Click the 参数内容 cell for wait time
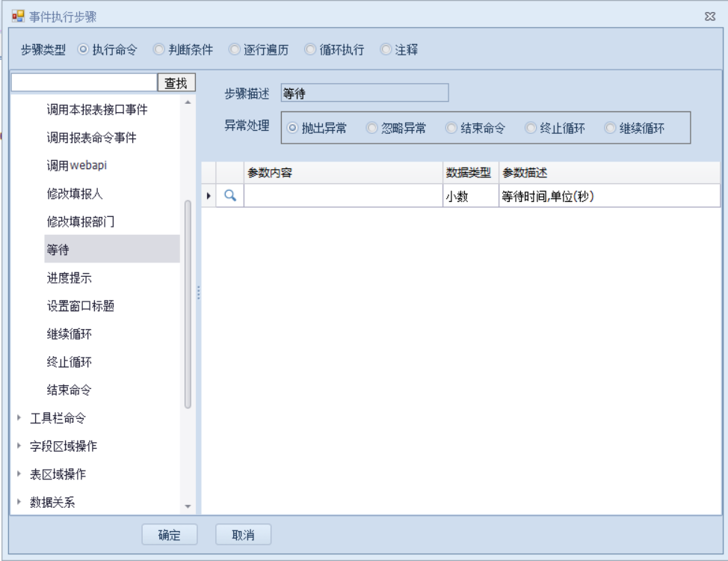The height and width of the screenshot is (561, 728). click(343, 197)
